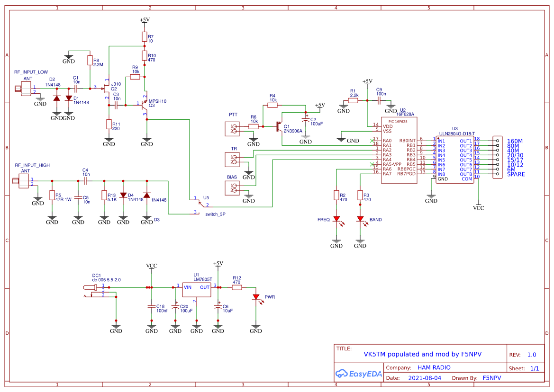The image size is (554, 392).
Task: Select the BAND LED indicator
Action: coord(361,220)
